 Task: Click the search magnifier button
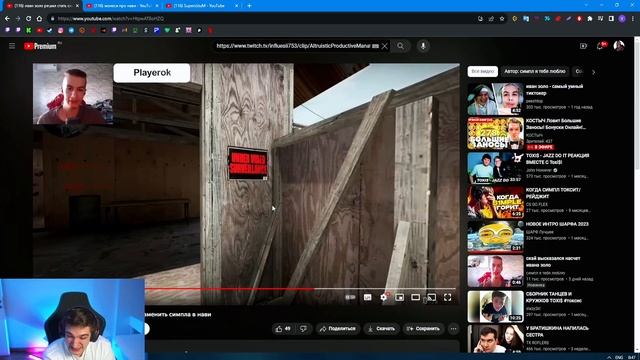400,46
